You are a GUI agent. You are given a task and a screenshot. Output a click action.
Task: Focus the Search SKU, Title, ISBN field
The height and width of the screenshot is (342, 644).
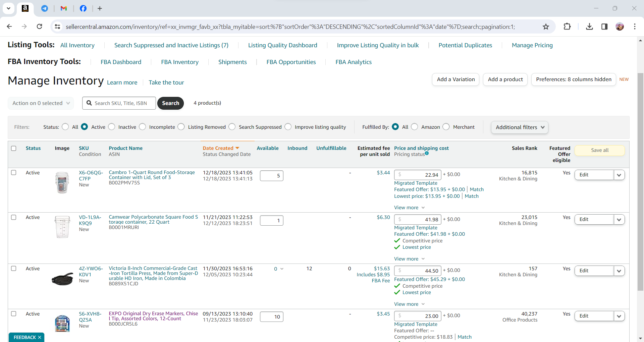coord(119,103)
